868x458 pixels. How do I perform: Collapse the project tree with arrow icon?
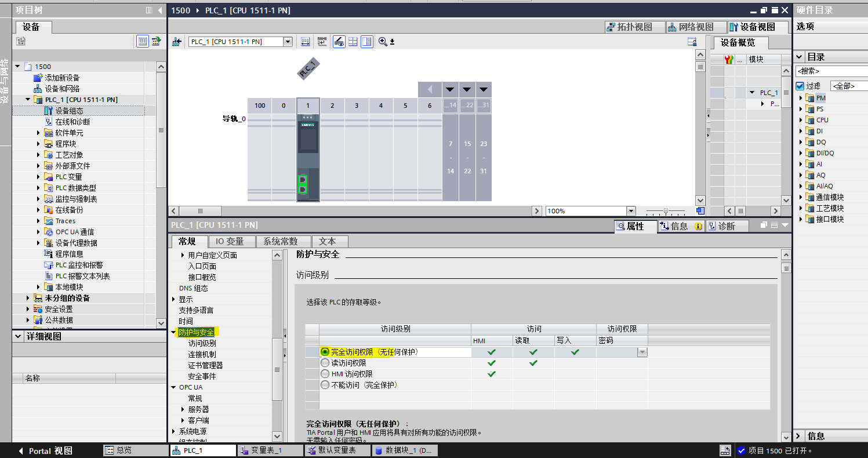click(159, 10)
